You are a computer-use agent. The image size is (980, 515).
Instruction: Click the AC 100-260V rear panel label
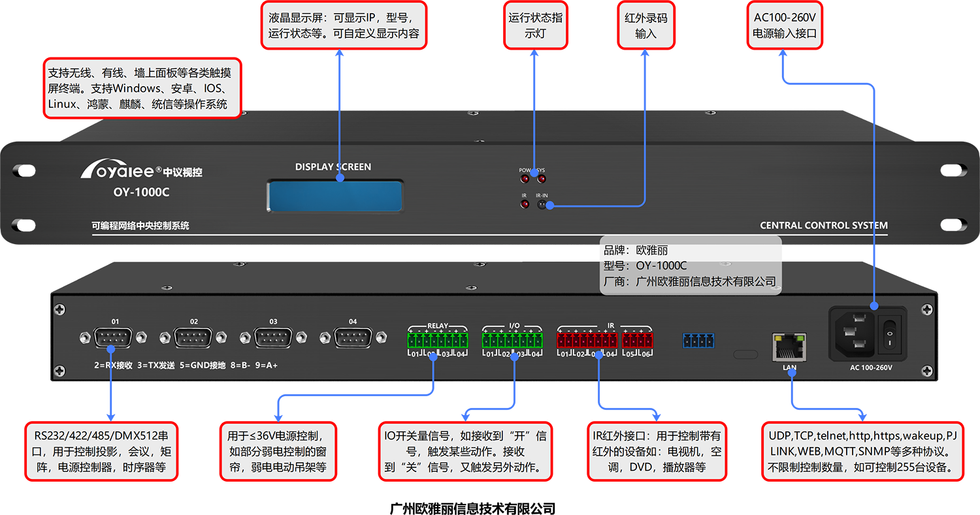(x=871, y=367)
